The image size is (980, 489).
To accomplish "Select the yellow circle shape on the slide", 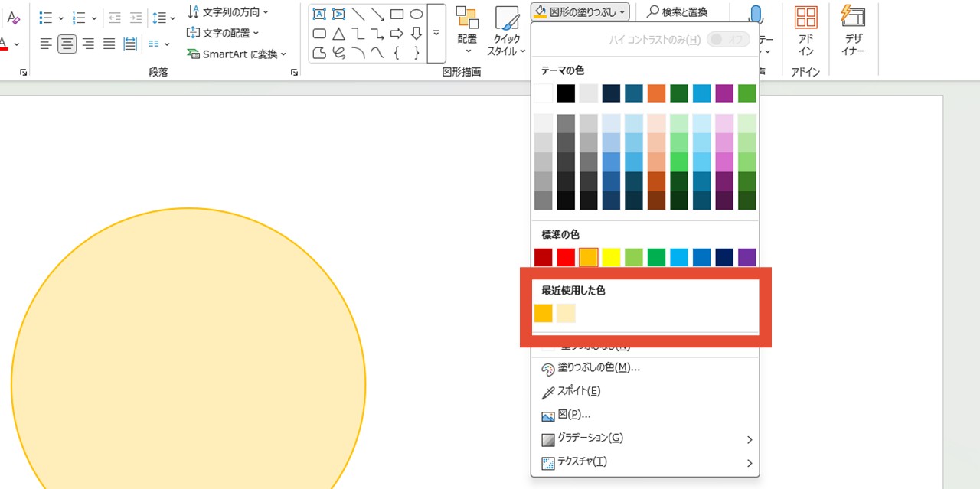I will 188,367.
